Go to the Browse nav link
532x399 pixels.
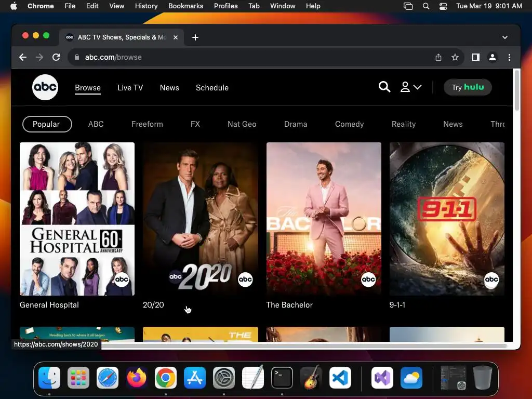[x=87, y=87]
